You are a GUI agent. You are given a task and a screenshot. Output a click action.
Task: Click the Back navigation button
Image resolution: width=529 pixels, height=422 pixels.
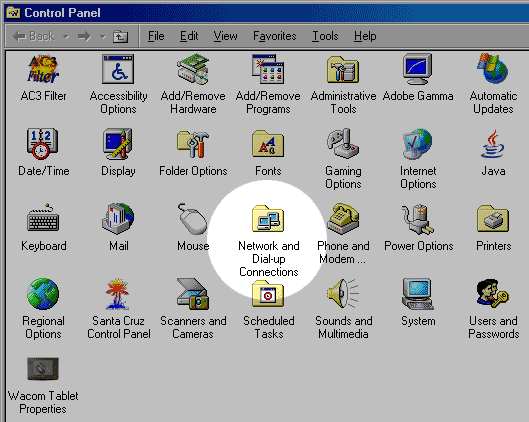[x=33, y=36]
